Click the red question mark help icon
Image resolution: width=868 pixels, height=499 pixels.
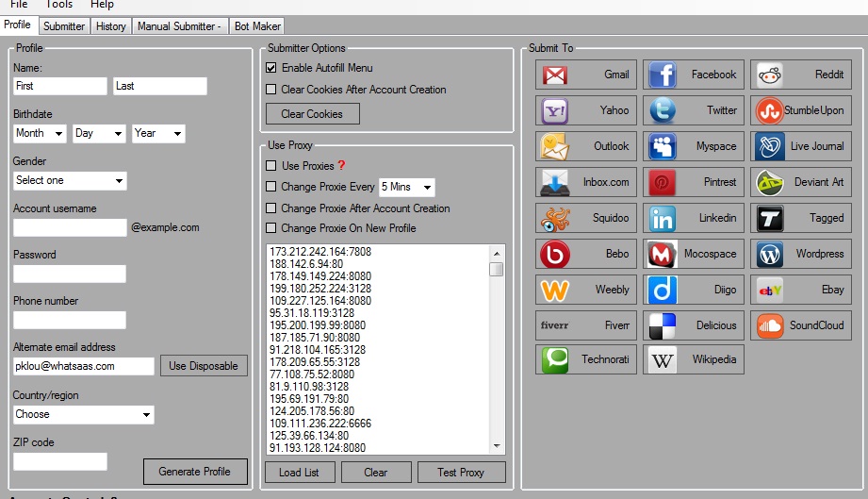(x=341, y=166)
